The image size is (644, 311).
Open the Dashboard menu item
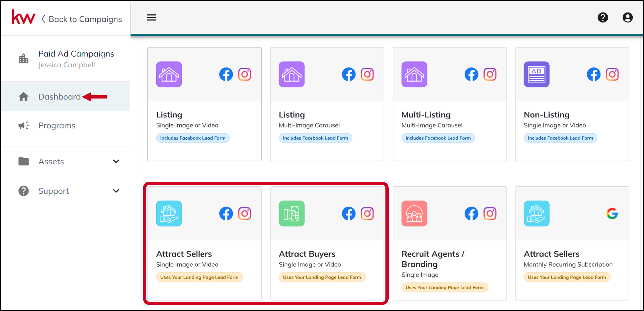65,97
